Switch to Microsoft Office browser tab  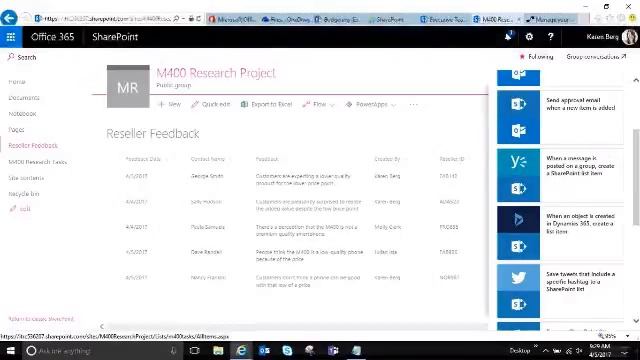coord(233,19)
